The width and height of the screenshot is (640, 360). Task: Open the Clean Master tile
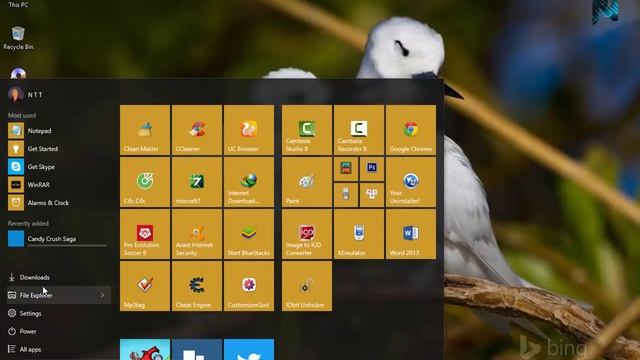(x=145, y=130)
